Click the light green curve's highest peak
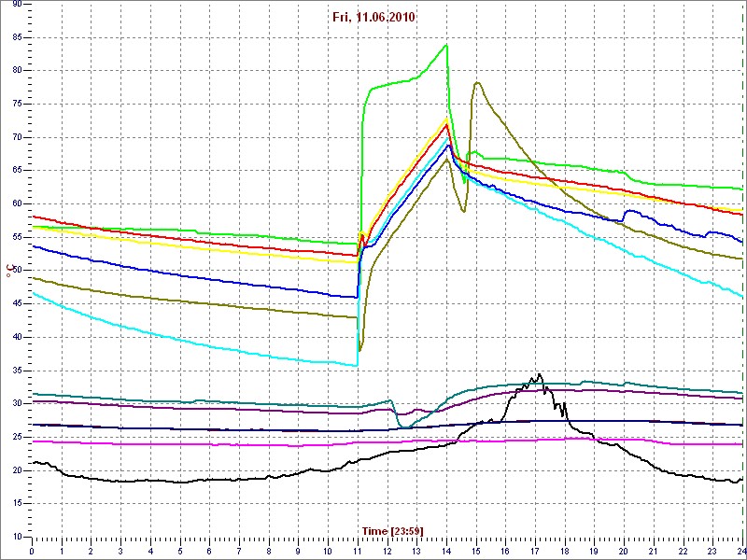Screen dimensions: 747x560 446,45
